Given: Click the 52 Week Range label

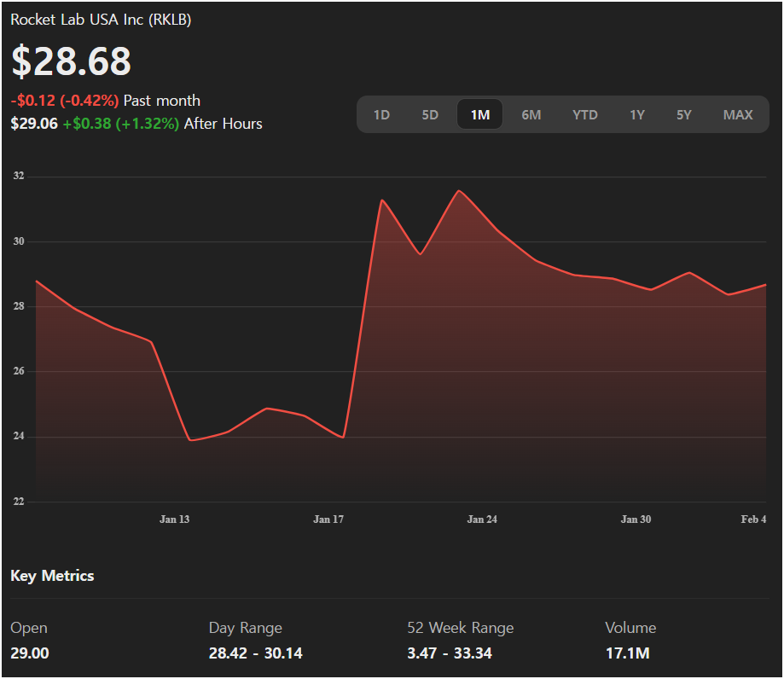Looking at the screenshot, I should pyautogui.click(x=461, y=628).
